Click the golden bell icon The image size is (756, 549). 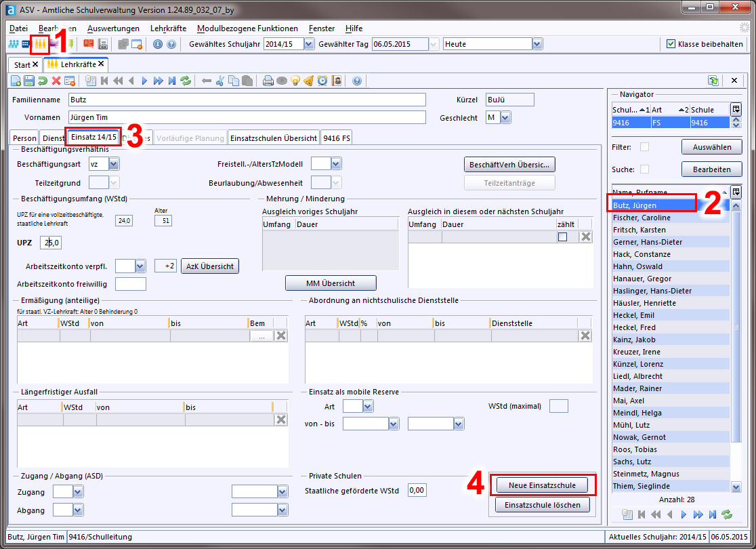309,81
